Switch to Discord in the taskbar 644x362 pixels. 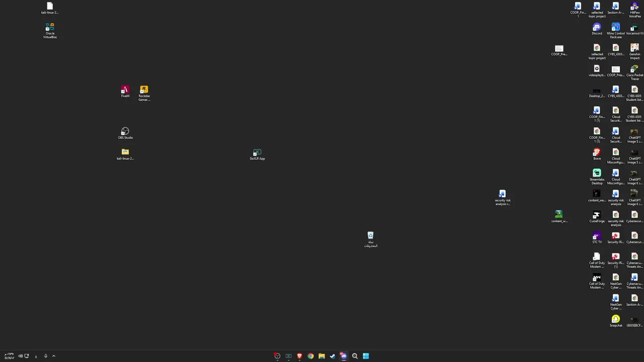(344, 356)
